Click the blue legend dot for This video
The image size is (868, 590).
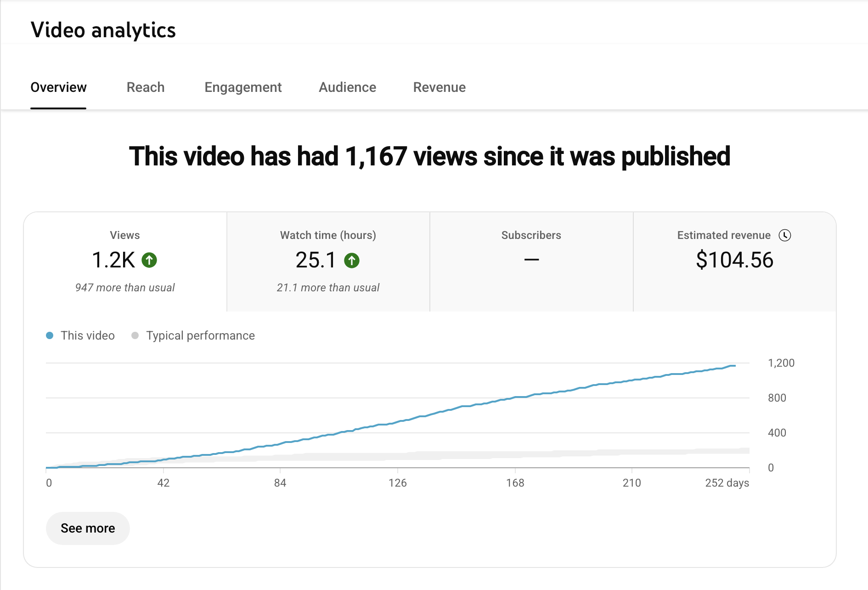[51, 335]
